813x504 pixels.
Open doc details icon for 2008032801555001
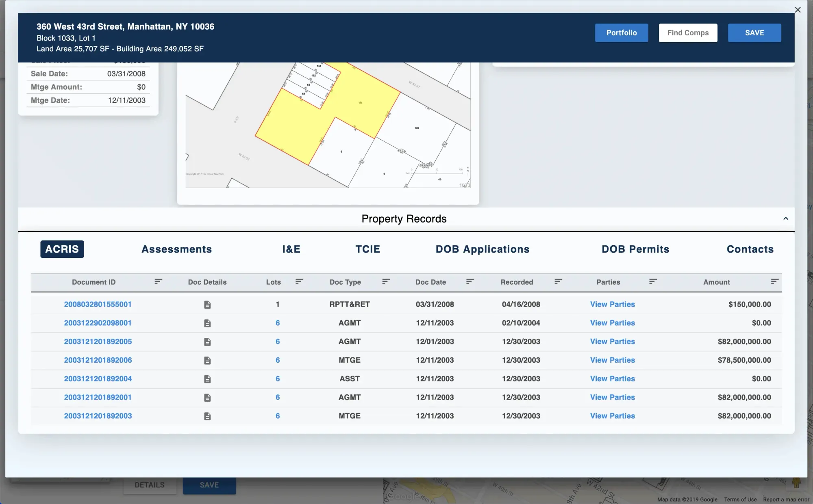(207, 305)
